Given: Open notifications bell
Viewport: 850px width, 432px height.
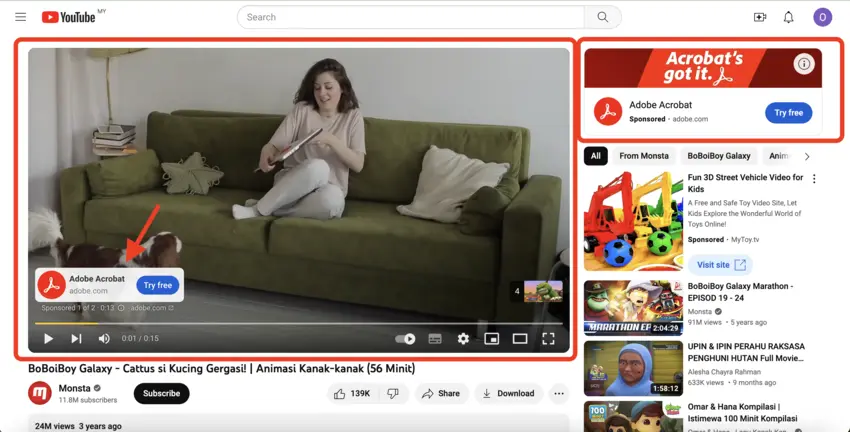Looking at the screenshot, I should point(788,17).
